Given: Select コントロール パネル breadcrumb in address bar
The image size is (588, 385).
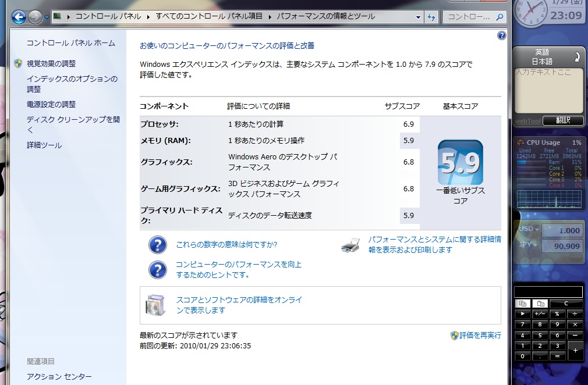Looking at the screenshot, I should [108, 16].
